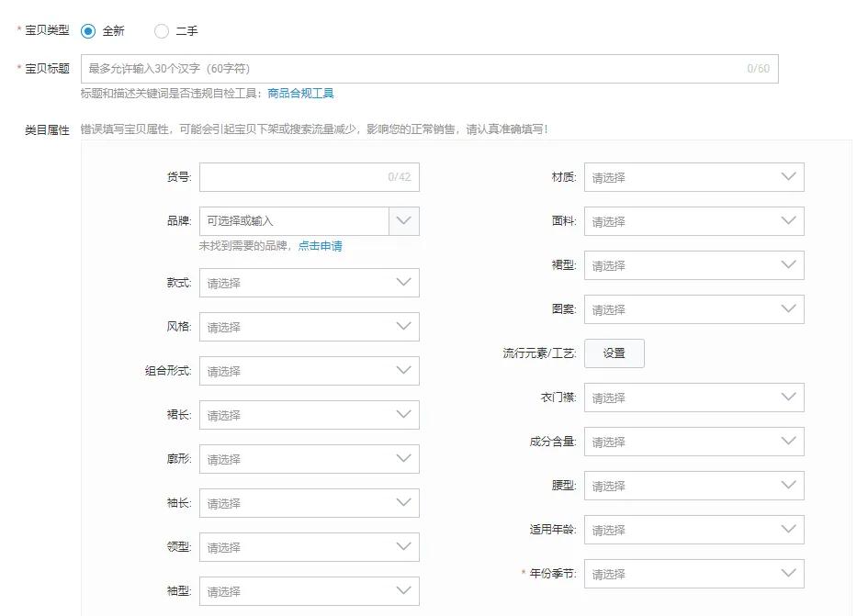The width and height of the screenshot is (857, 616).
Task: Click the 设置 button for 流行元素/工艺
Action: (614, 353)
